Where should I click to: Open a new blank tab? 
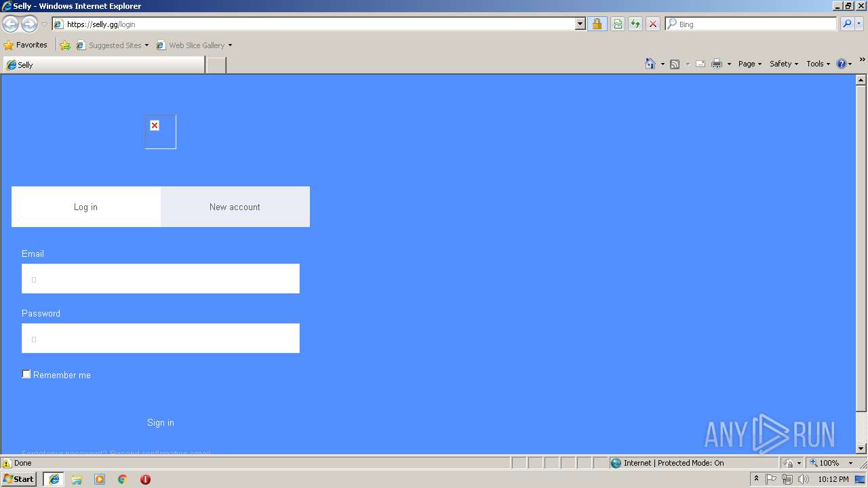216,65
